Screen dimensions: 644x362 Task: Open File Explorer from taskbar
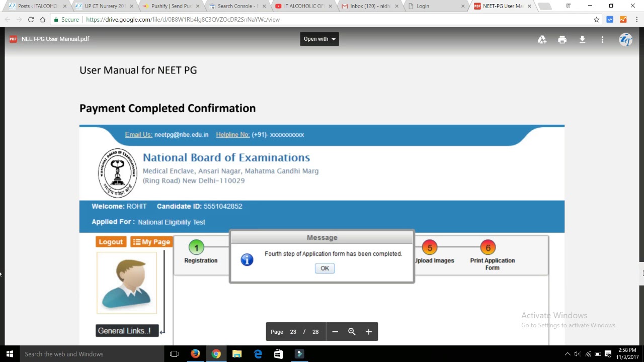[x=237, y=354]
